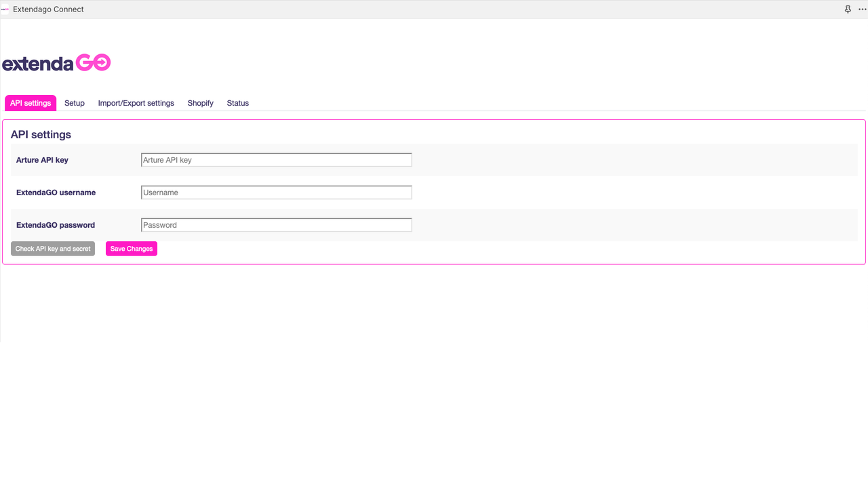868x488 pixels.
Task: Click the Extendago Connect title text
Action: tap(48, 9)
